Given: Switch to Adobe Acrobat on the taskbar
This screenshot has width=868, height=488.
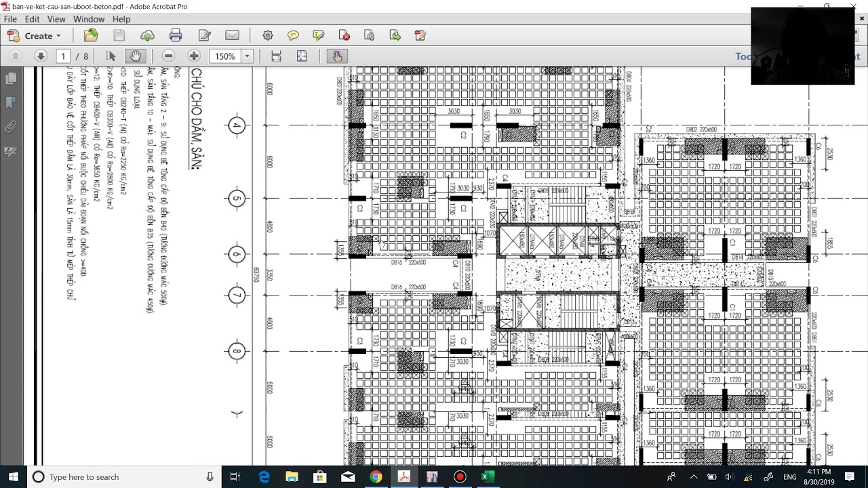Looking at the screenshot, I should pos(403,477).
